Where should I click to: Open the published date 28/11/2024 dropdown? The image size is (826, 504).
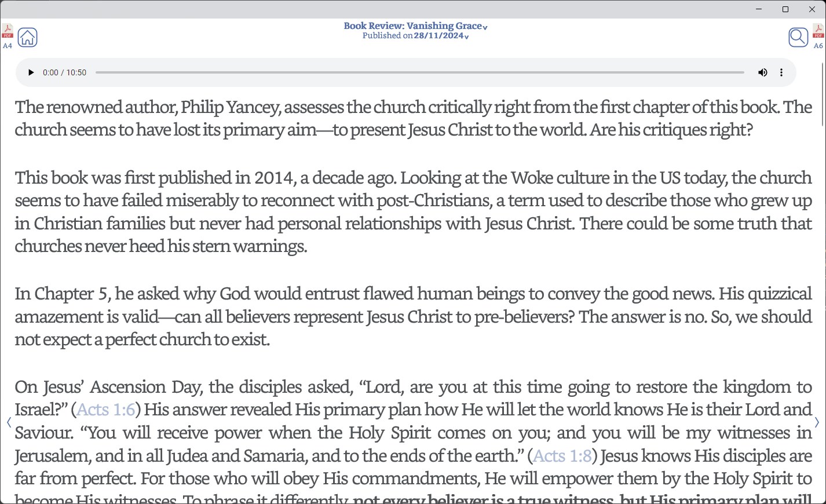(441, 36)
